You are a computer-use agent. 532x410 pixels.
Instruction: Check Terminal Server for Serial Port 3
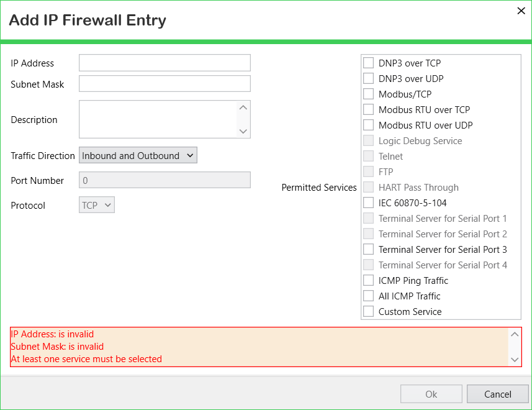[369, 250]
